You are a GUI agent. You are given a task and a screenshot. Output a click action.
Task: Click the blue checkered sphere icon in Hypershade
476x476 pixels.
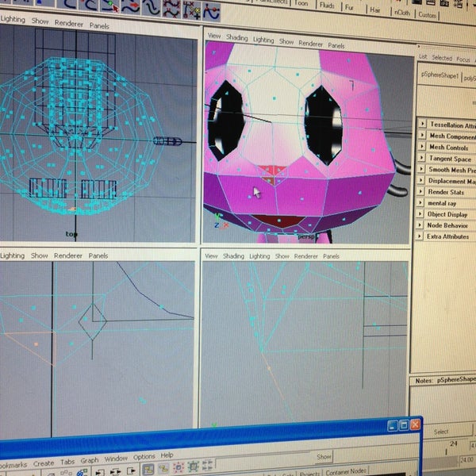[x=82, y=473]
